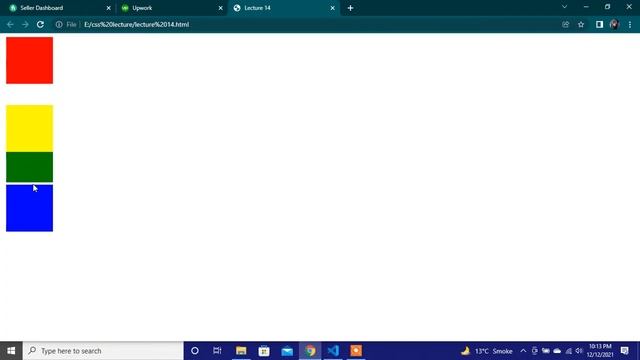Open the clock showing 10:13 PM
This screenshot has height=360, width=640.
[600, 351]
